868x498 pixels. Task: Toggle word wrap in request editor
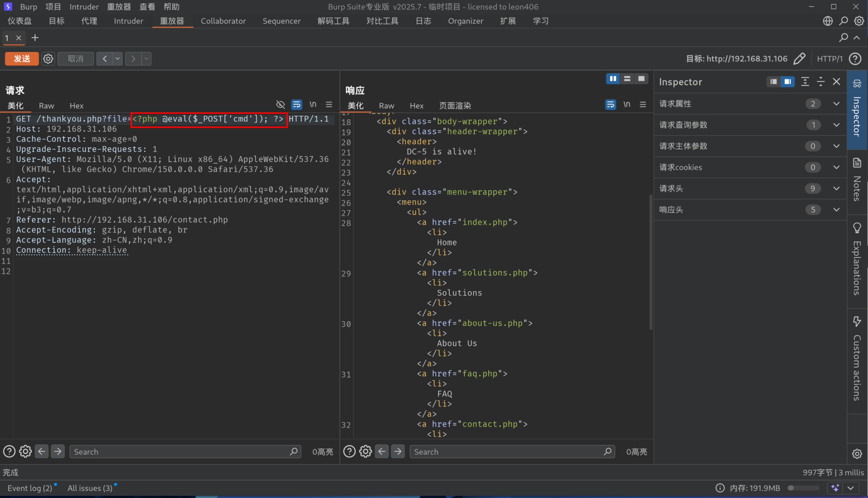click(296, 104)
